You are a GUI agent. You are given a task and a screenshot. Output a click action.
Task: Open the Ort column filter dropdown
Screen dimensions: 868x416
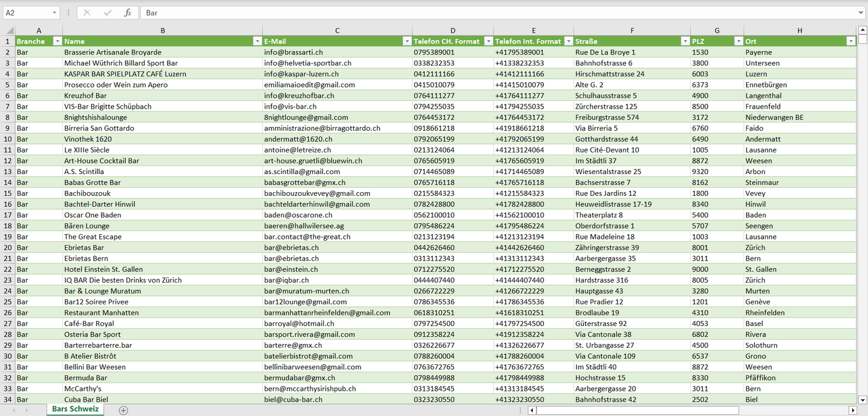pyautogui.click(x=851, y=41)
